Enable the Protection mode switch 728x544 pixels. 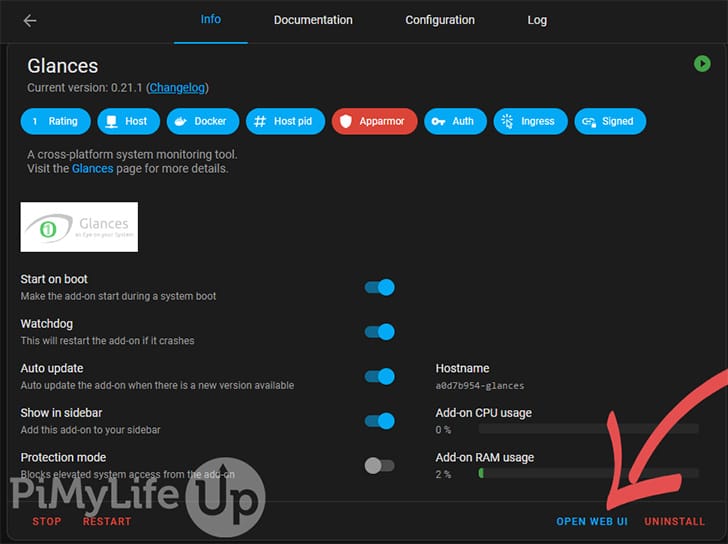pos(380,466)
